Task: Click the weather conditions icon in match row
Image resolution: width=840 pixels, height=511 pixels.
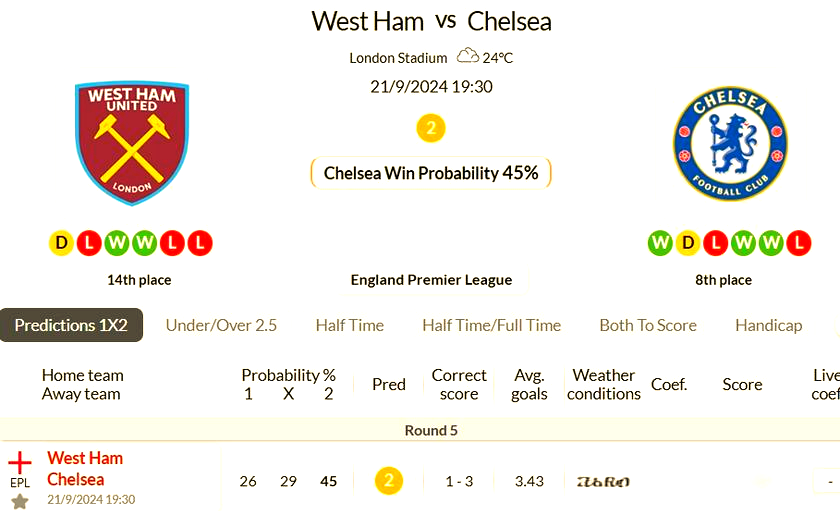Action: (603, 481)
